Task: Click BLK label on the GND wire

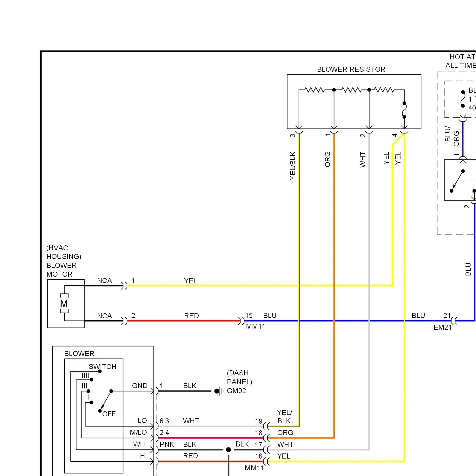Action: click(x=190, y=386)
